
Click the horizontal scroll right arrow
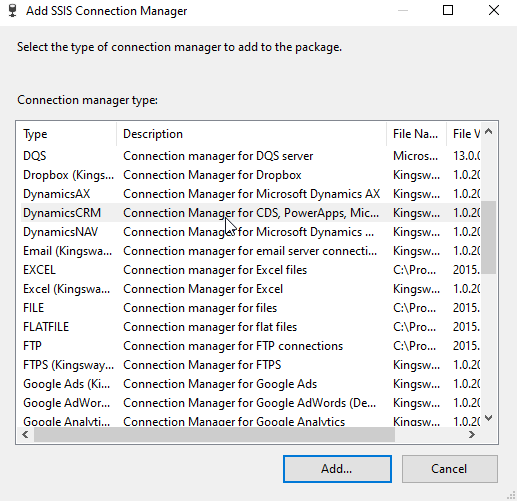pos(472,434)
